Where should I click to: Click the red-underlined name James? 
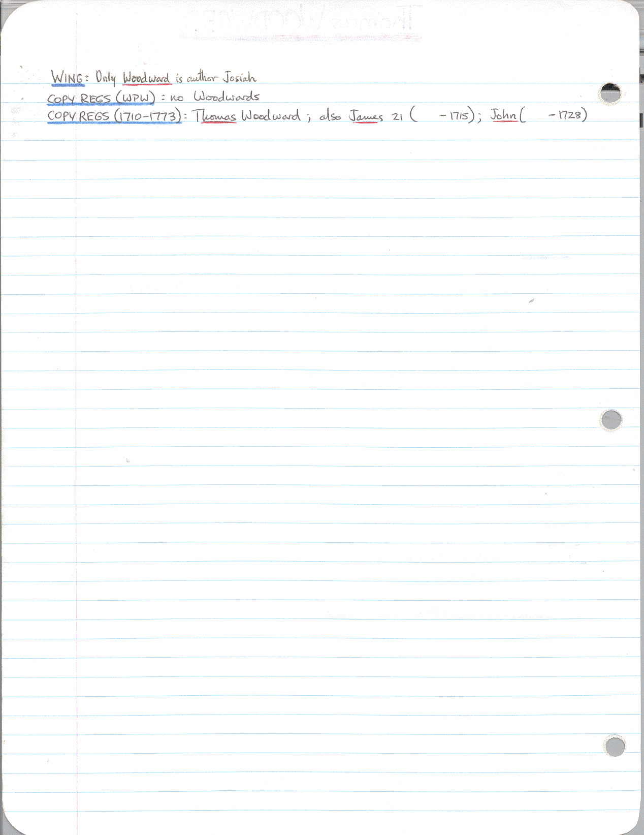pos(366,116)
